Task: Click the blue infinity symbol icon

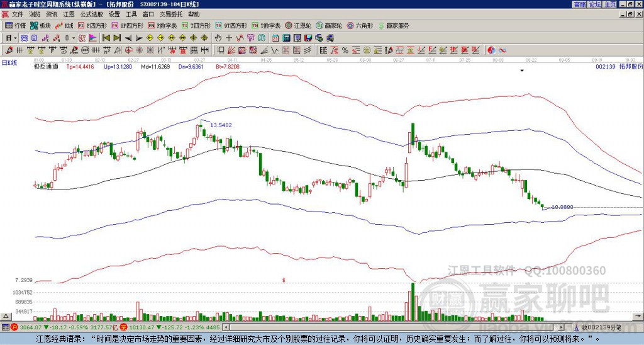Action: [502, 50]
